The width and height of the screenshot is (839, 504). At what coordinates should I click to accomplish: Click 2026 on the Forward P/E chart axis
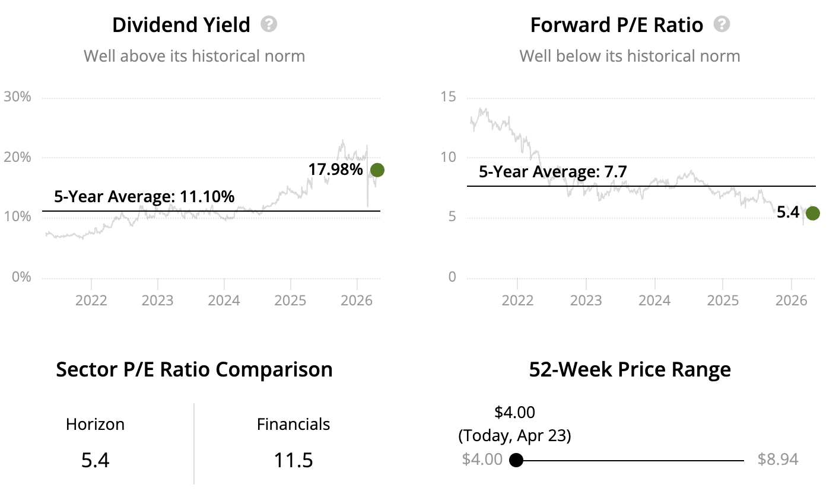point(792,300)
